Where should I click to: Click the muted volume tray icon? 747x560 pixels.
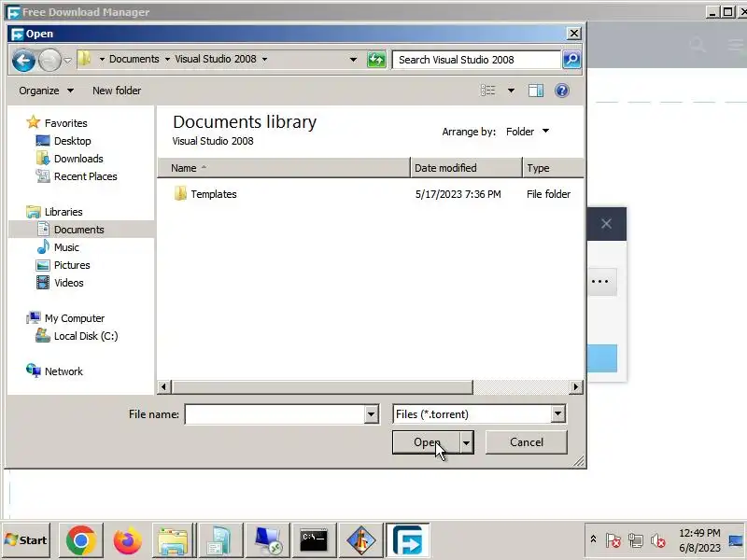(658, 540)
